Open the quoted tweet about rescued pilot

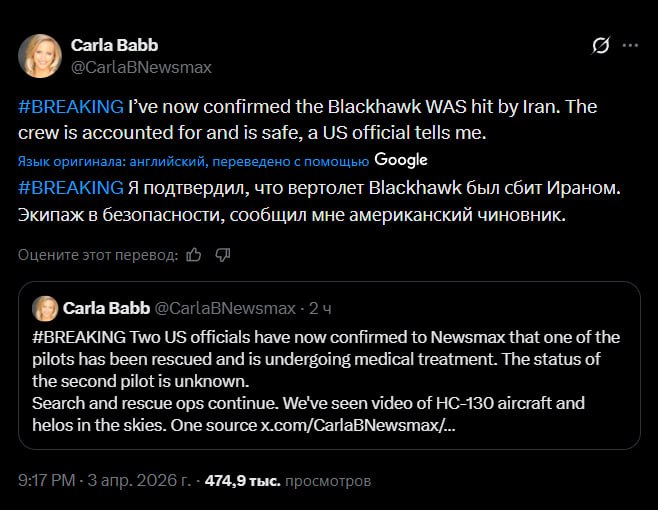click(x=328, y=381)
